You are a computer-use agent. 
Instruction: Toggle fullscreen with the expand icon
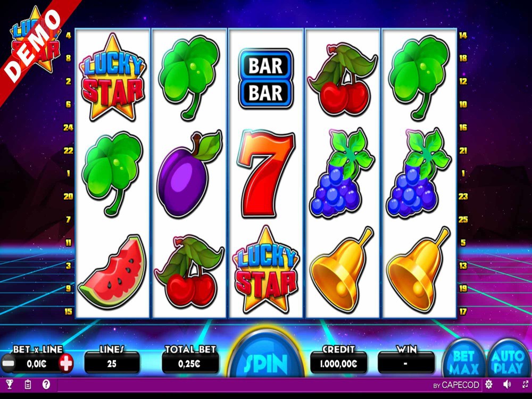[x=526, y=385]
